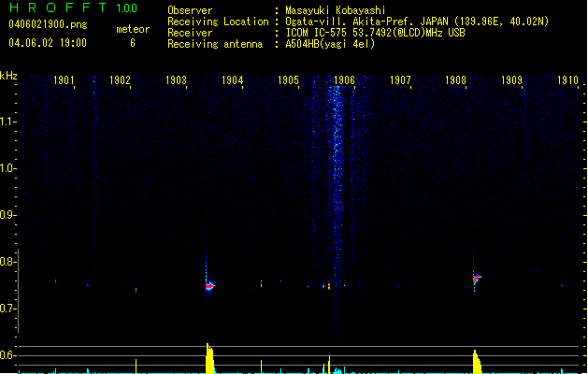The width and height of the screenshot is (588, 374).
Task: Click the kHz axis unit label
Action: tap(8, 76)
